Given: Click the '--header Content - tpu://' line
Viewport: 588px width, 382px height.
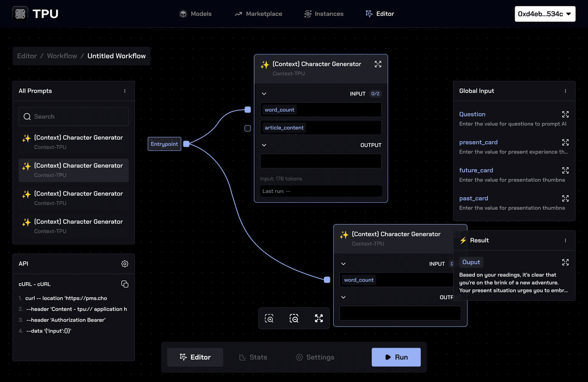Looking at the screenshot, I should tap(77, 309).
